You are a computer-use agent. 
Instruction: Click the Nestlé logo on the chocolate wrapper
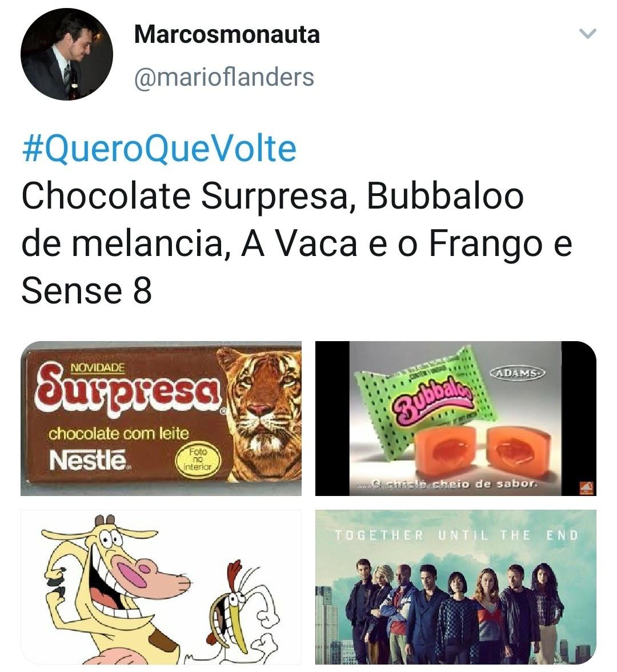click(88, 461)
